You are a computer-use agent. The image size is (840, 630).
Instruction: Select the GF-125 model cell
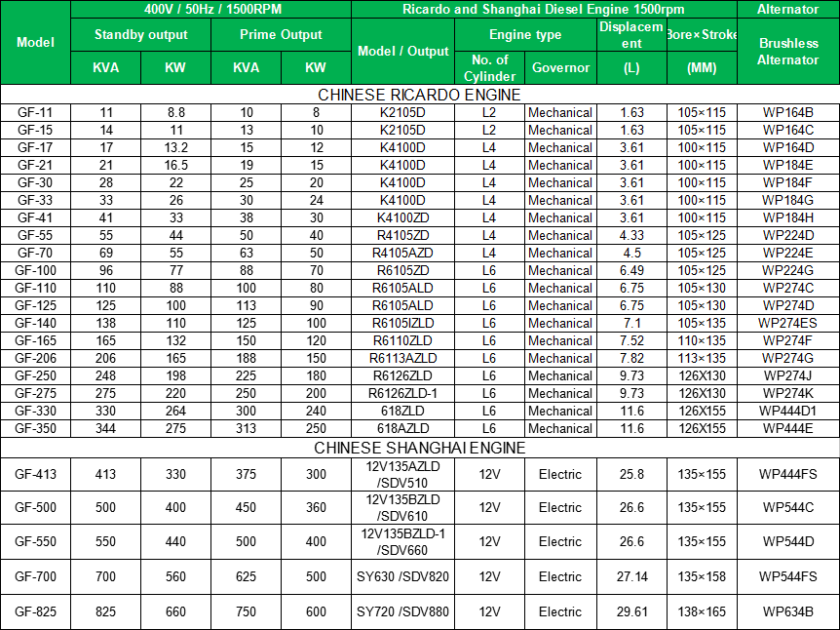[x=35, y=305]
